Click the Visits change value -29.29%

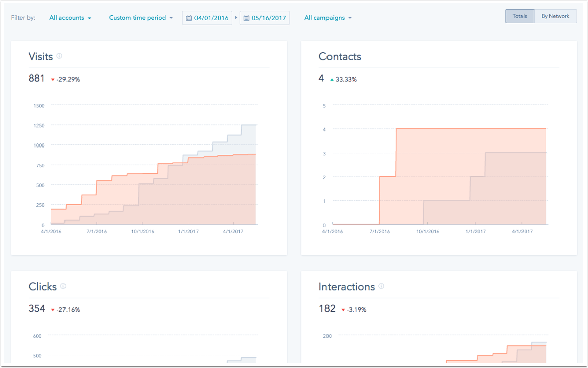pyautogui.click(x=68, y=79)
